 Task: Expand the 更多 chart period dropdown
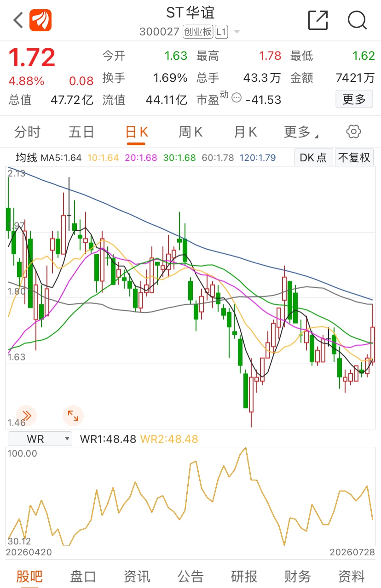coord(301,132)
